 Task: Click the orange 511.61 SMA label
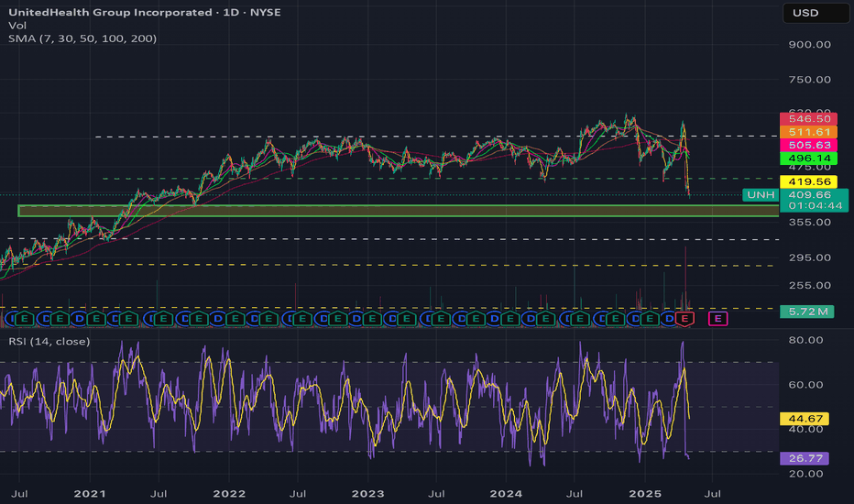click(x=808, y=132)
